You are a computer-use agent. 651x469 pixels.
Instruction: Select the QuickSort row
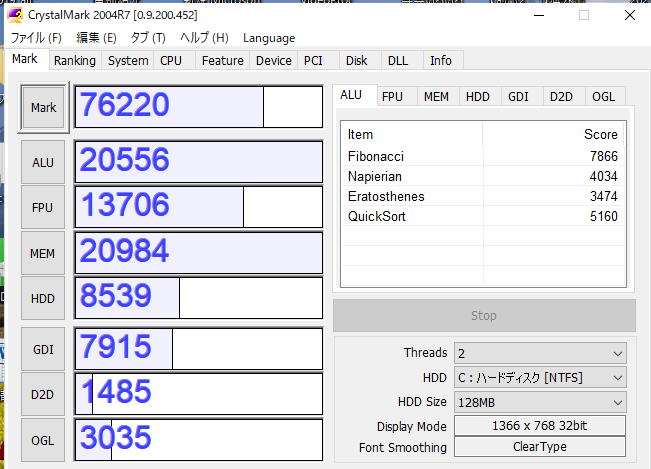tap(483, 216)
